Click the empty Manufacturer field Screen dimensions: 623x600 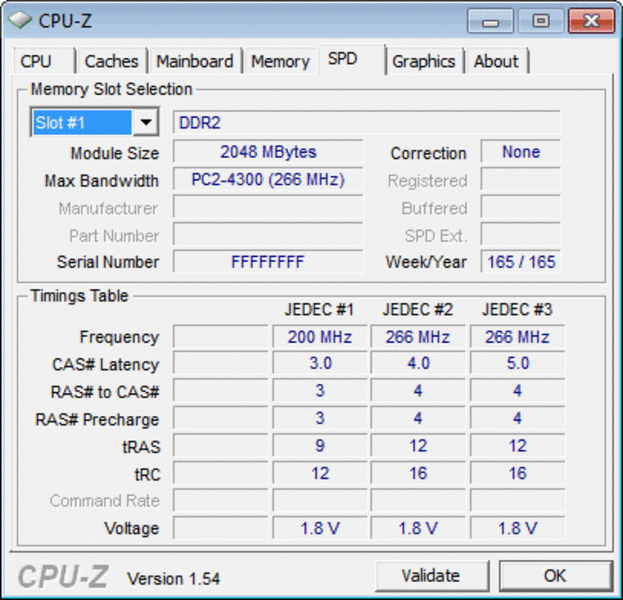[x=268, y=207]
